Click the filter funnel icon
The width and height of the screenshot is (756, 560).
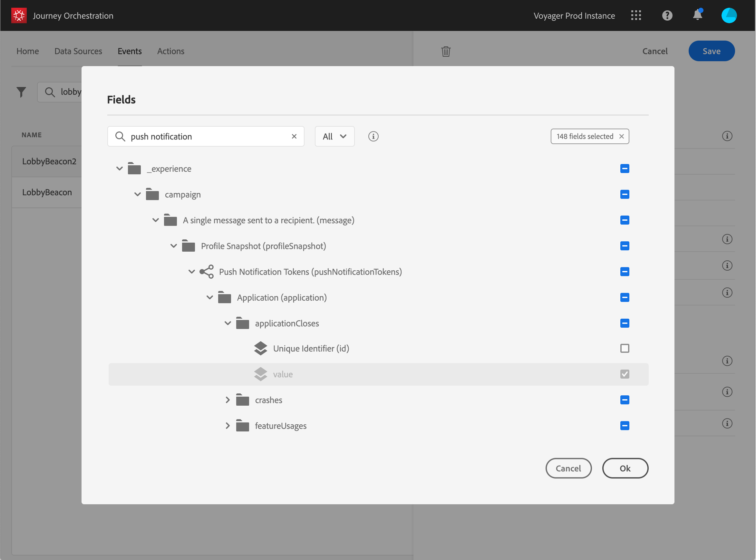tap(21, 92)
